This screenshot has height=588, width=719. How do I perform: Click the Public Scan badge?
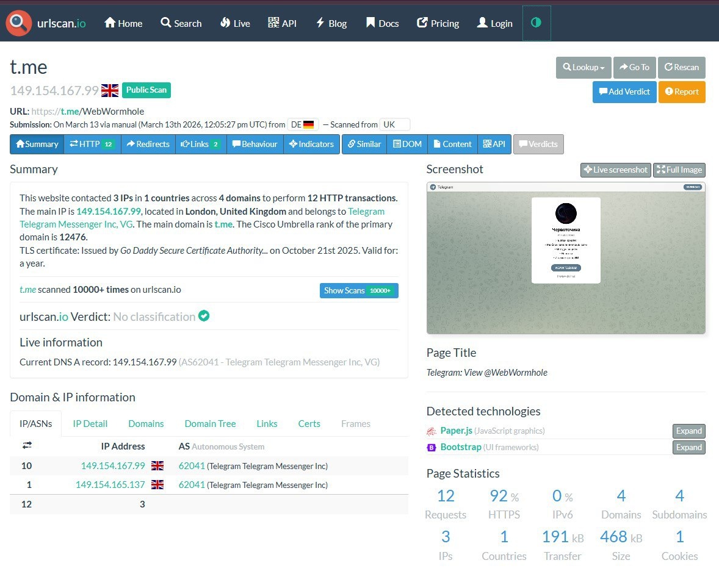click(146, 90)
